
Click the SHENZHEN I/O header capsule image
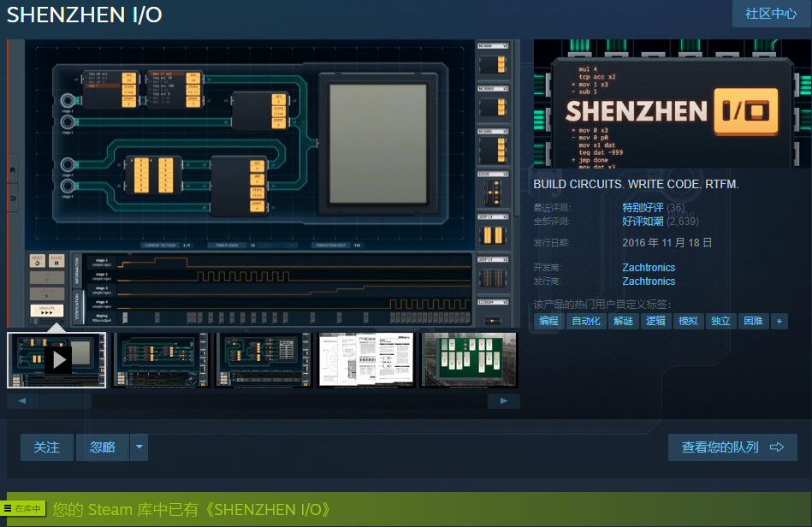tap(673, 104)
